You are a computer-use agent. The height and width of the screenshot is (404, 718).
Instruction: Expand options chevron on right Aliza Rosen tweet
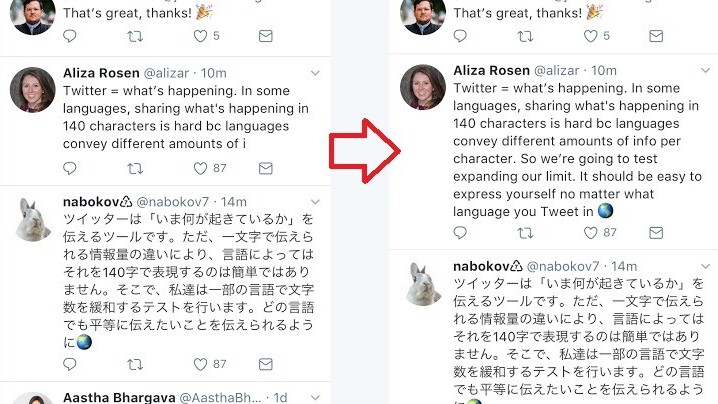(x=706, y=71)
